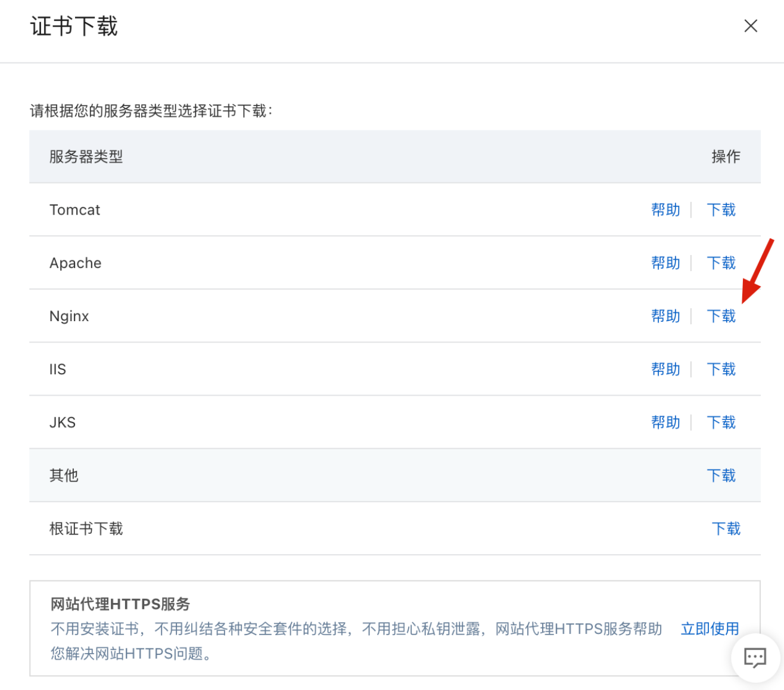
Task: Download the IIS certificate
Action: pos(721,369)
